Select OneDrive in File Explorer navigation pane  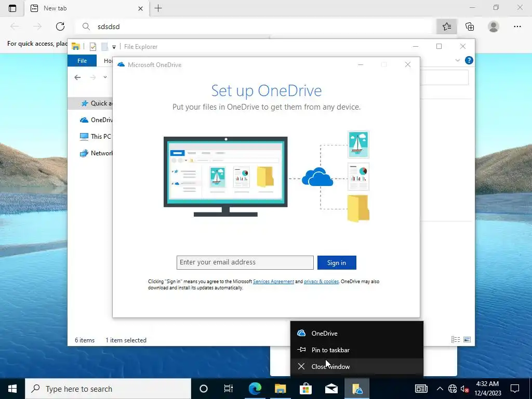coord(96,120)
